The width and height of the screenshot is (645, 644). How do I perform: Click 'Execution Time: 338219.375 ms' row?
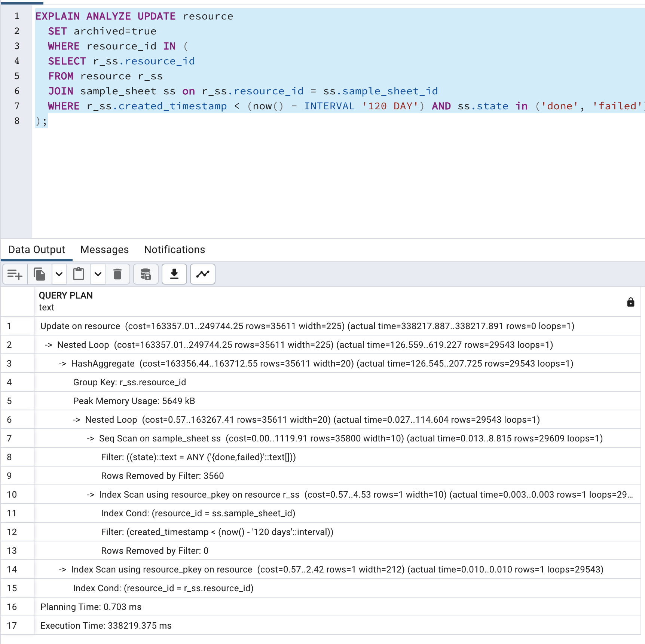click(337, 626)
